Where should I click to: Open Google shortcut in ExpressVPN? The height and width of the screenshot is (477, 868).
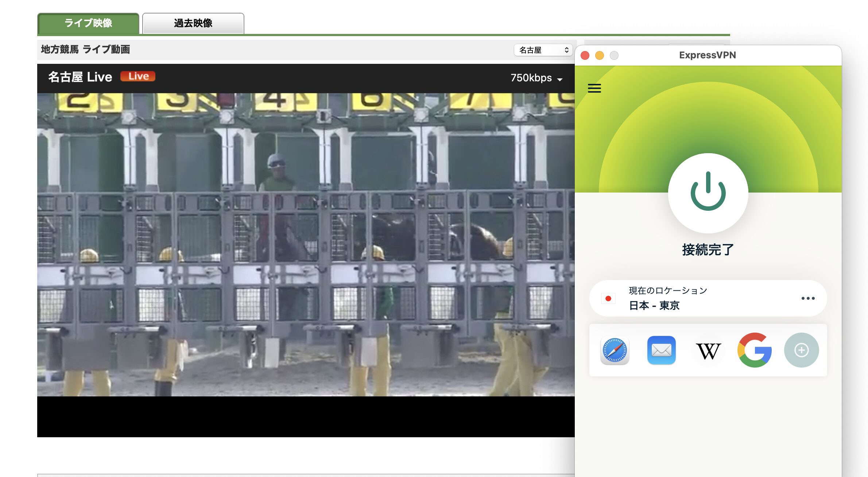[x=755, y=350]
